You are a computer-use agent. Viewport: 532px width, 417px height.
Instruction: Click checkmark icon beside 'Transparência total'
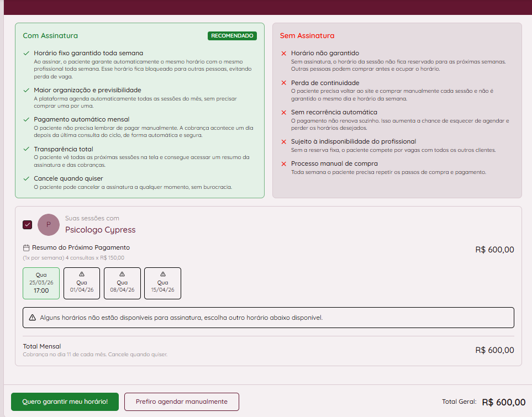(26, 149)
